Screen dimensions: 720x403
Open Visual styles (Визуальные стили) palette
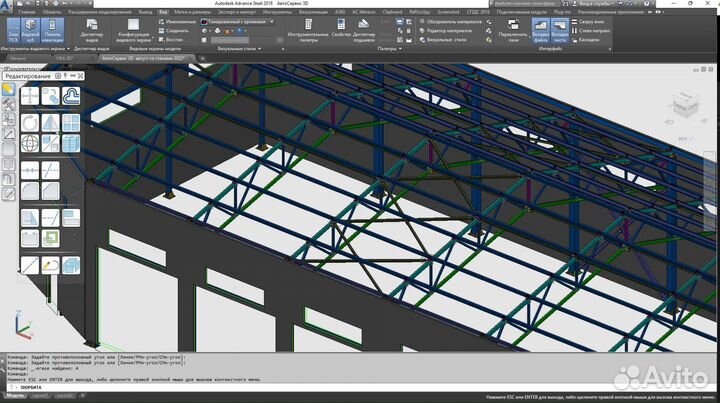click(x=443, y=40)
